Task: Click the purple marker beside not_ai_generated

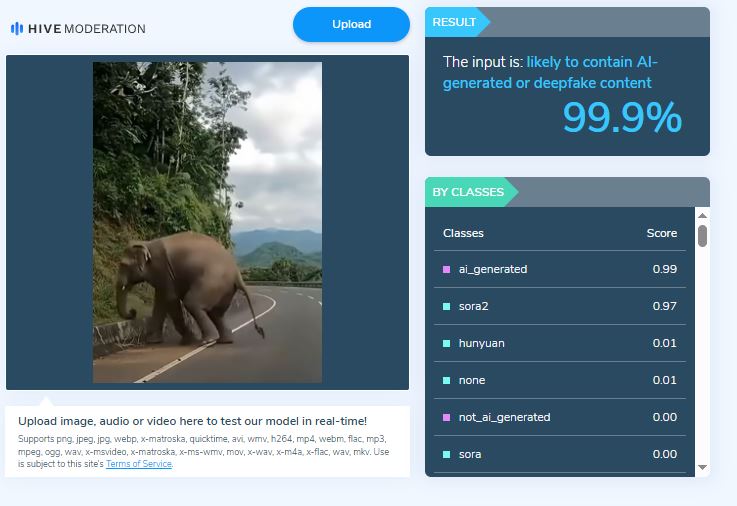Action: click(x=446, y=417)
